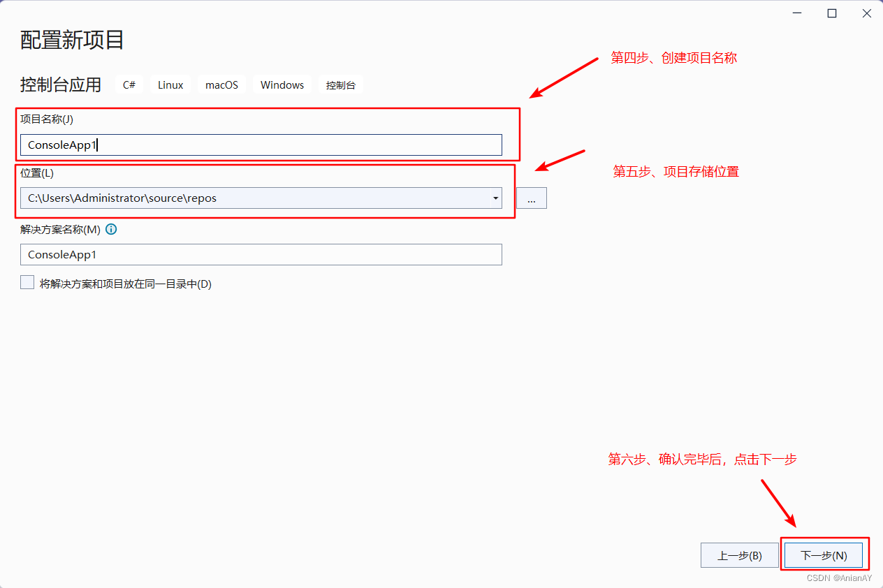Viewport: 883px width, 588px height.
Task: Click the solution name info icon
Action: tap(111, 229)
